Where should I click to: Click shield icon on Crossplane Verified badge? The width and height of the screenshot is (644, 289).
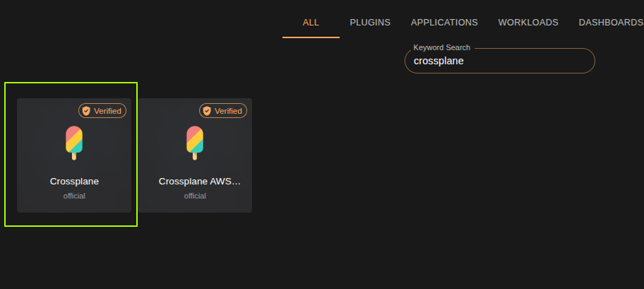(x=86, y=111)
